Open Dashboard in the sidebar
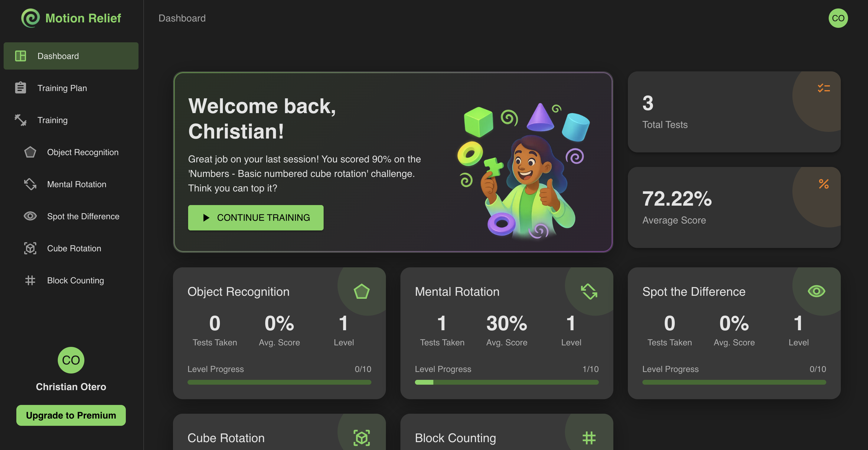 tap(71, 56)
